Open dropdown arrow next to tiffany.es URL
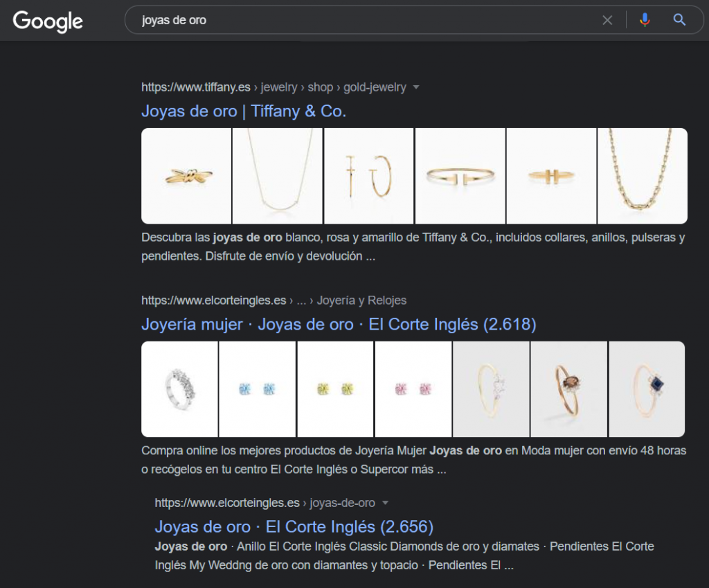 point(416,87)
